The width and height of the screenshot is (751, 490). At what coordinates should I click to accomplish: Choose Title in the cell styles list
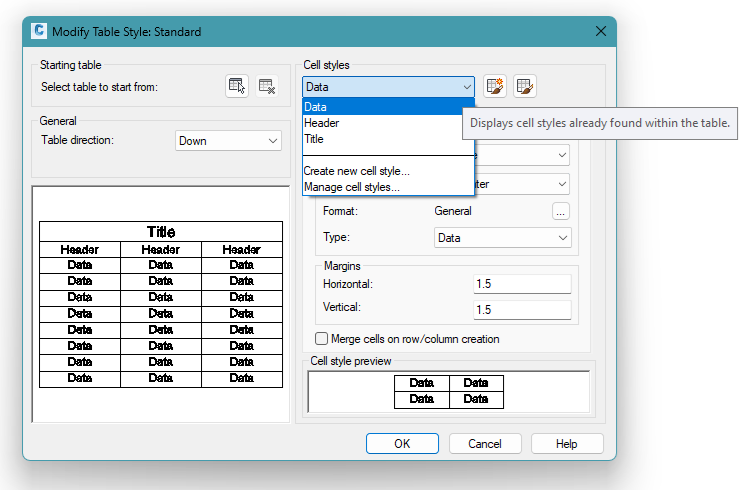click(314, 139)
